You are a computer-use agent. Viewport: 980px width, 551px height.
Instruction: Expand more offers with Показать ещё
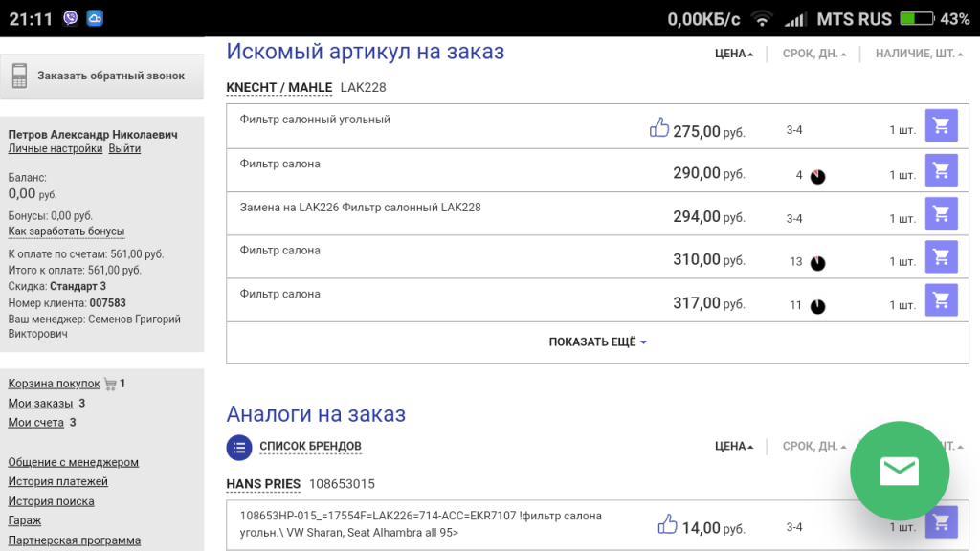coord(597,342)
